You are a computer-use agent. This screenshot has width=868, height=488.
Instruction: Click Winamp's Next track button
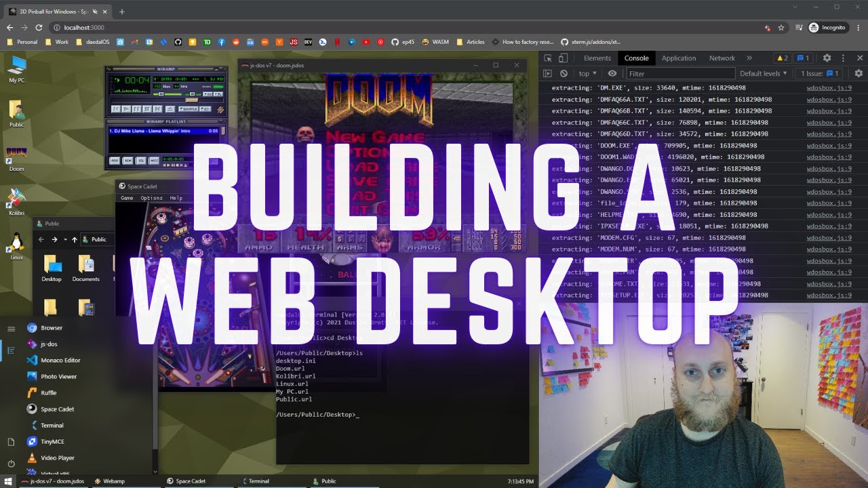(x=157, y=109)
